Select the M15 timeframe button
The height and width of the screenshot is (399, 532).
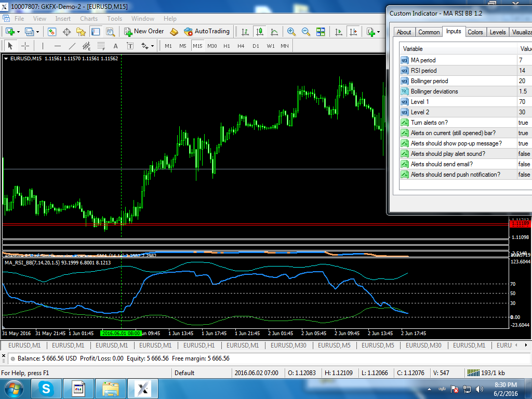click(x=197, y=46)
